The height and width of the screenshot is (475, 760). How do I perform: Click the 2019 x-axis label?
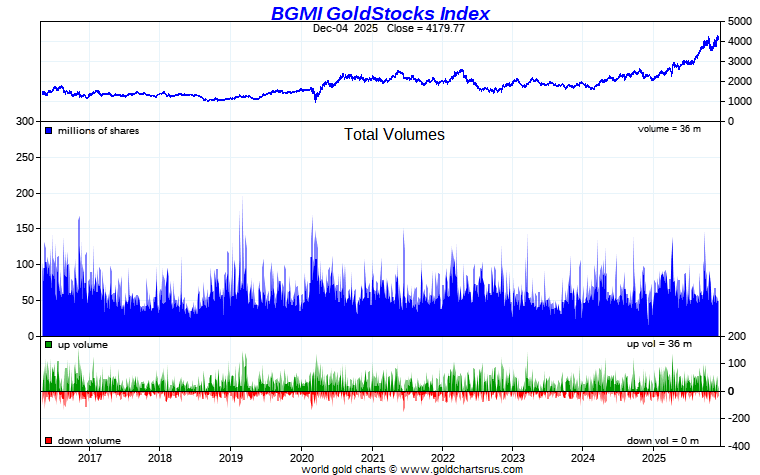pos(231,458)
